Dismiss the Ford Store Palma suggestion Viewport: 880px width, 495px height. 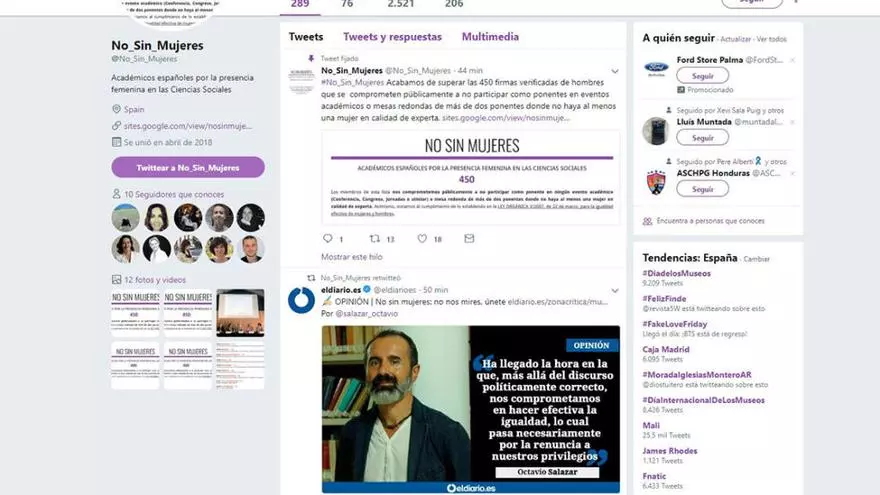(792, 60)
